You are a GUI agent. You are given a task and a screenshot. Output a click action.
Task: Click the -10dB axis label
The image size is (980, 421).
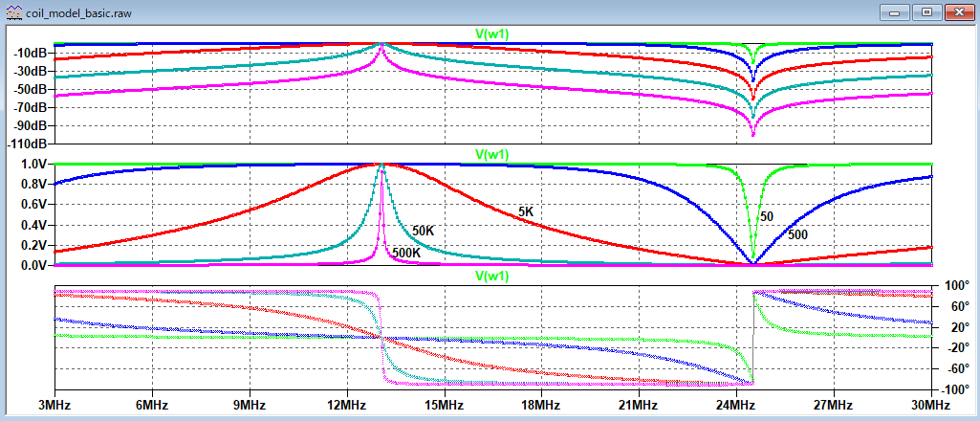pyautogui.click(x=32, y=54)
